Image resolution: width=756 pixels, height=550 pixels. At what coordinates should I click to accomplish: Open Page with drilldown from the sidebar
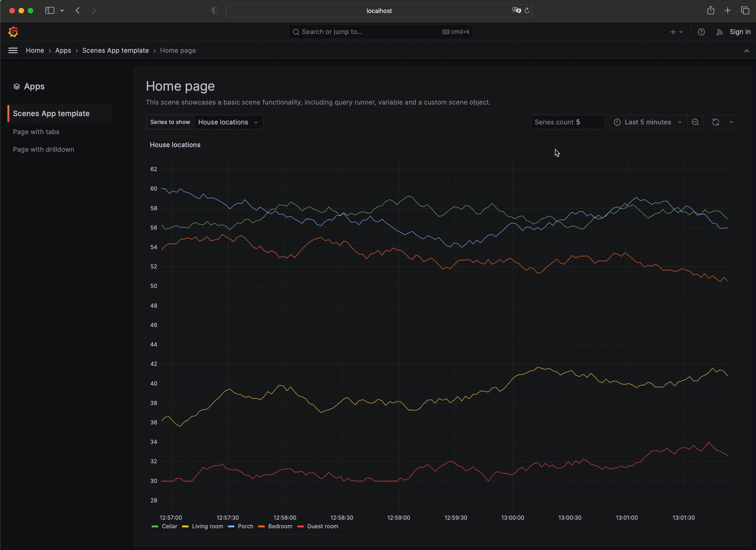(43, 149)
